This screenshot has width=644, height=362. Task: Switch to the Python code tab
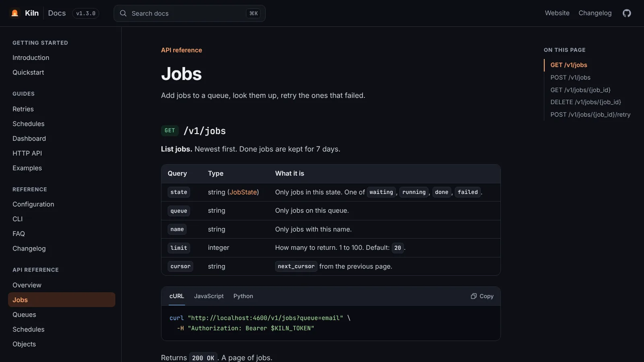(243, 296)
